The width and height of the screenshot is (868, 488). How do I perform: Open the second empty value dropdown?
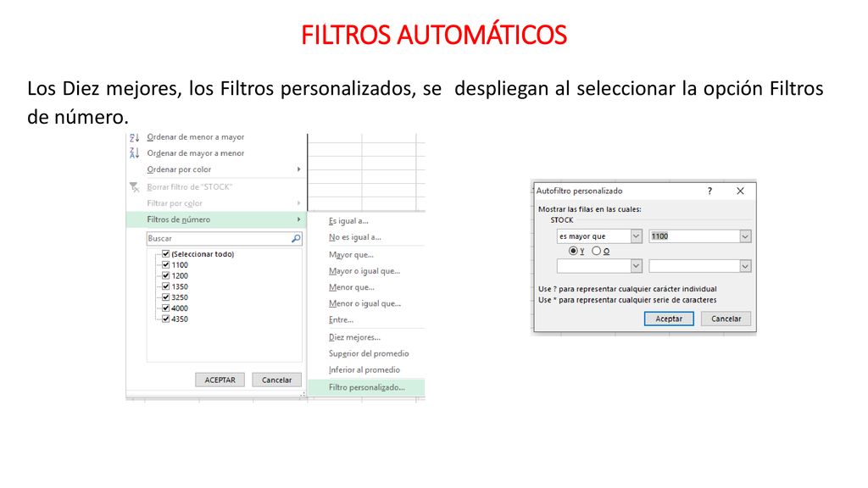tap(745, 266)
